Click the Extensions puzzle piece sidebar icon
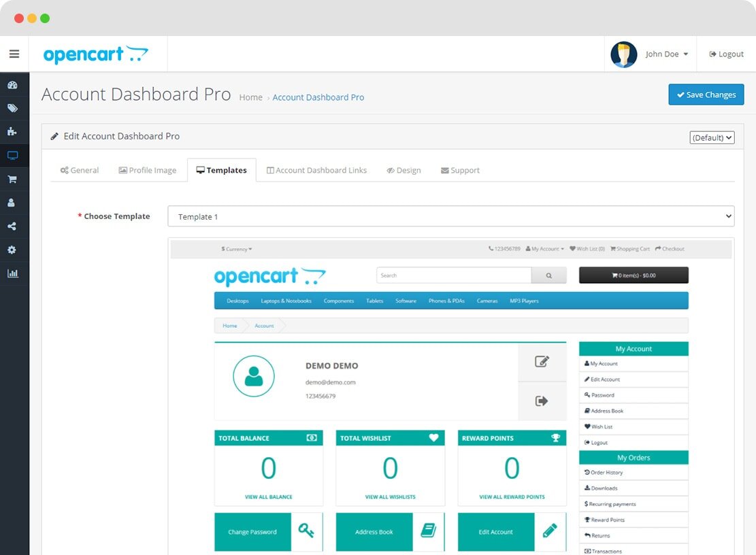The height and width of the screenshot is (555, 756). [x=12, y=132]
